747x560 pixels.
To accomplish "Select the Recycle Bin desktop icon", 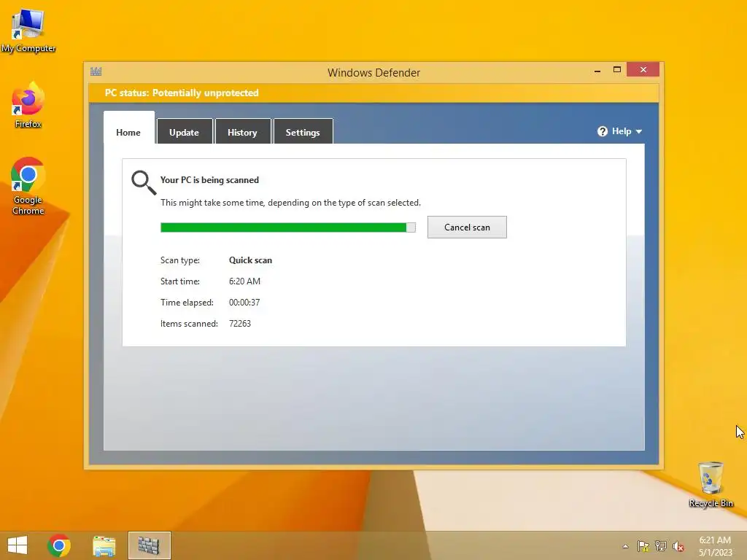I will [711, 484].
